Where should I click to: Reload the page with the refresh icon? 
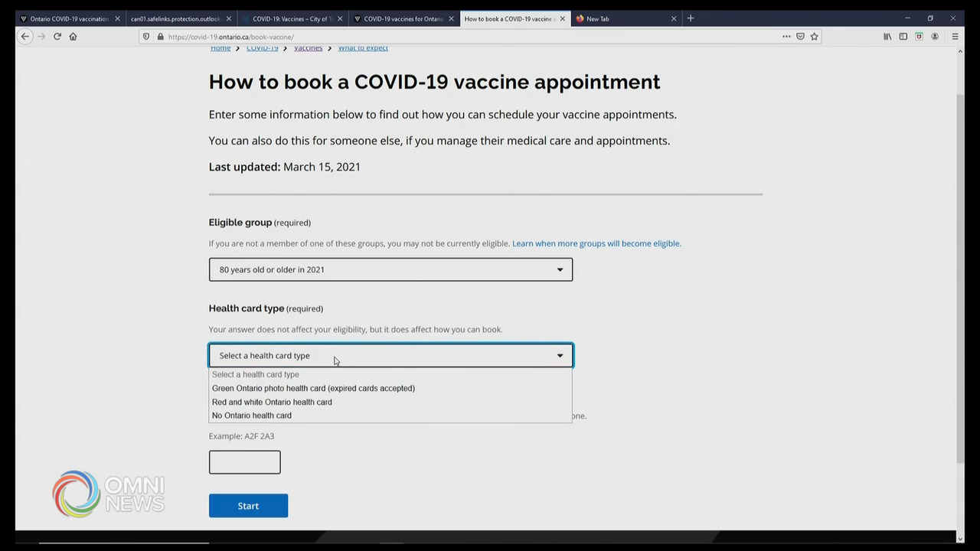57,36
